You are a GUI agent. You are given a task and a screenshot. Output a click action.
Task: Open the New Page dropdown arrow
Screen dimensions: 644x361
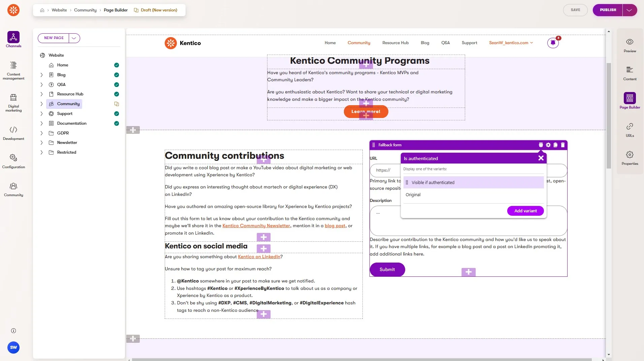click(x=74, y=38)
